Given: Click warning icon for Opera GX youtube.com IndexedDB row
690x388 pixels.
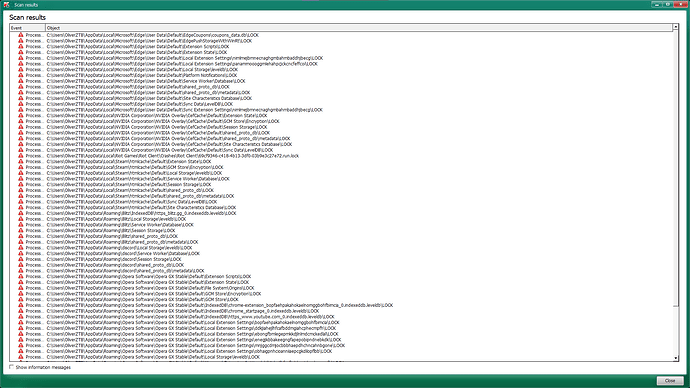Looking at the screenshot, I should point(21,317).
